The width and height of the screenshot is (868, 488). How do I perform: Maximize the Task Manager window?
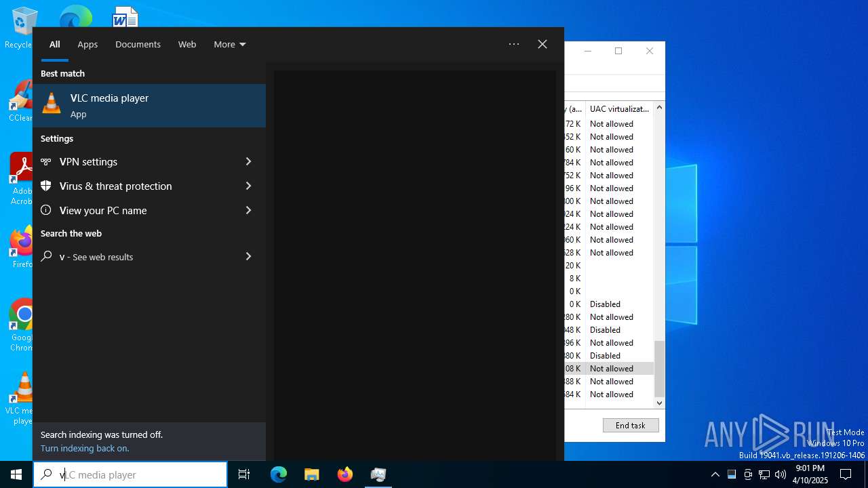tap(618, 51)
